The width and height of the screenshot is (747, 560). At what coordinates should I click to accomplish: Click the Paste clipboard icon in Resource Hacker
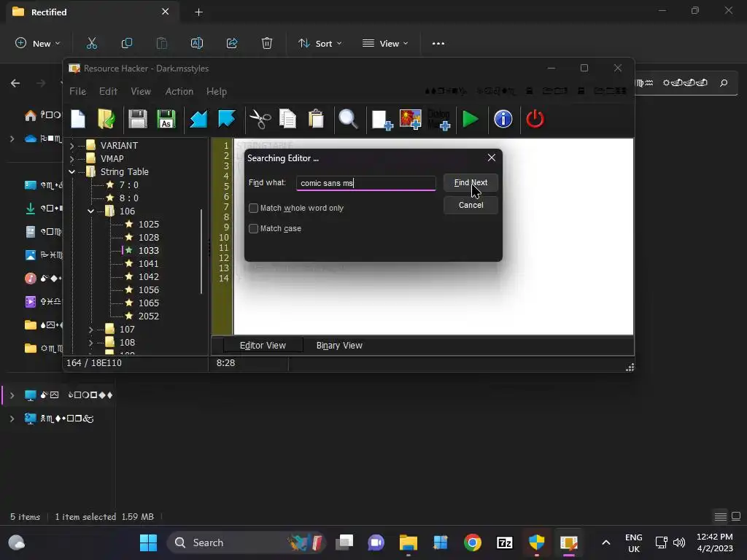(316, 119)
